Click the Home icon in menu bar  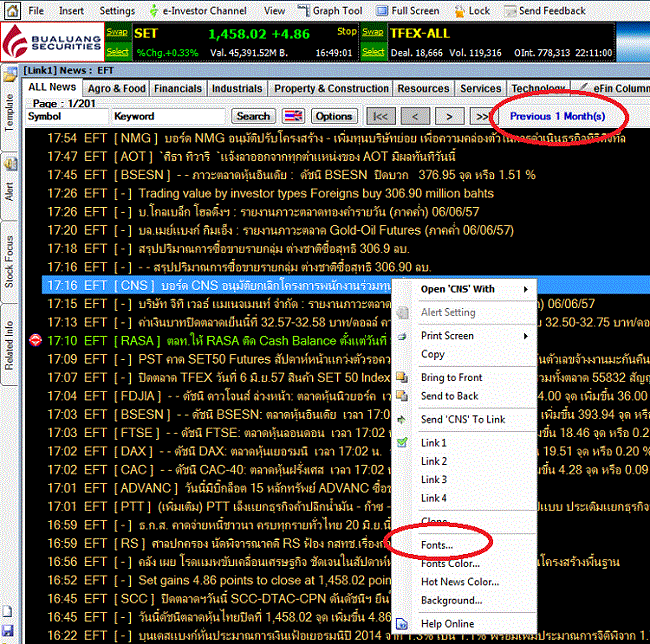point(12,11)
